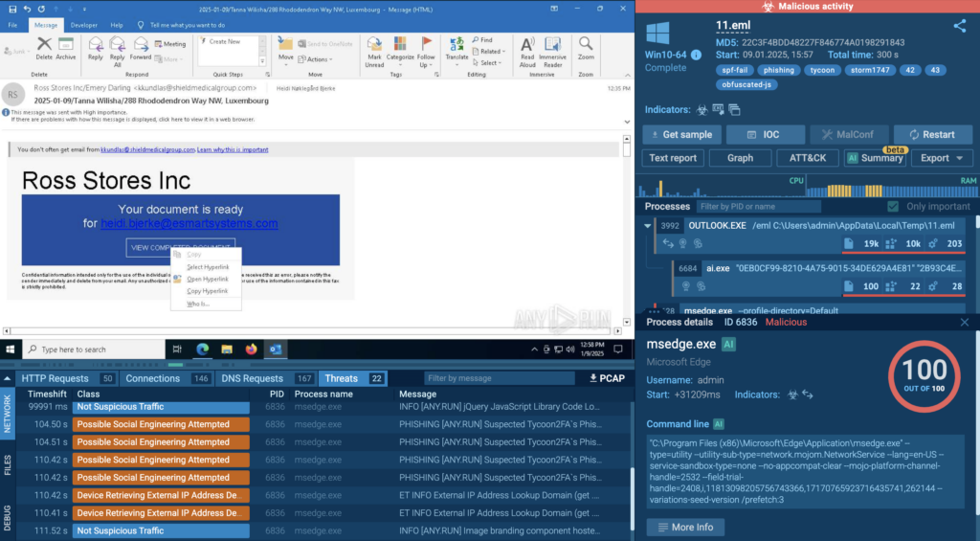980x541 pixels.
Task: Collapse the network panel with the arrow
Action: click(x=10, y=378)
